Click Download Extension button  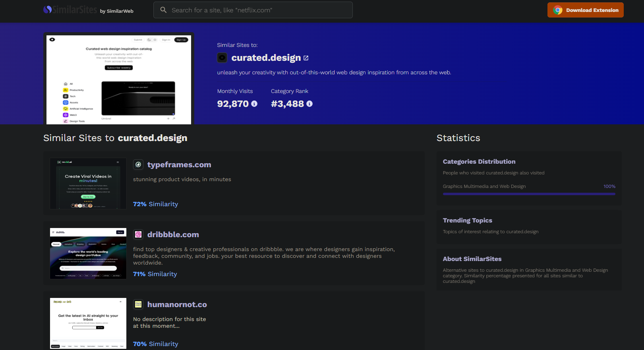click(585, 10)
